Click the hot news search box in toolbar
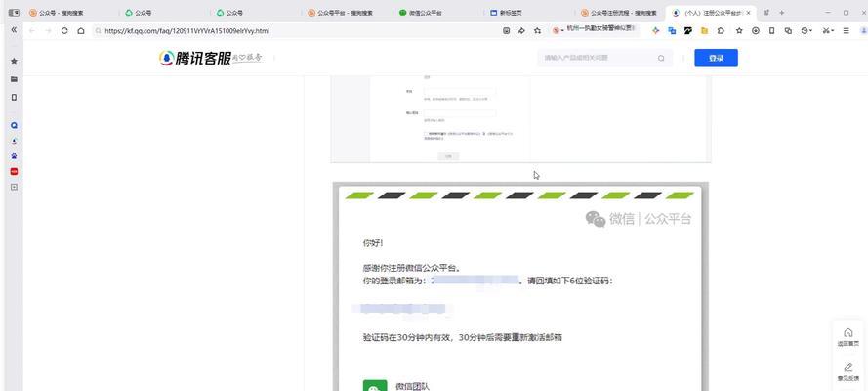Image resolution: width=868 pixels, height=391 pixels. 595,31
